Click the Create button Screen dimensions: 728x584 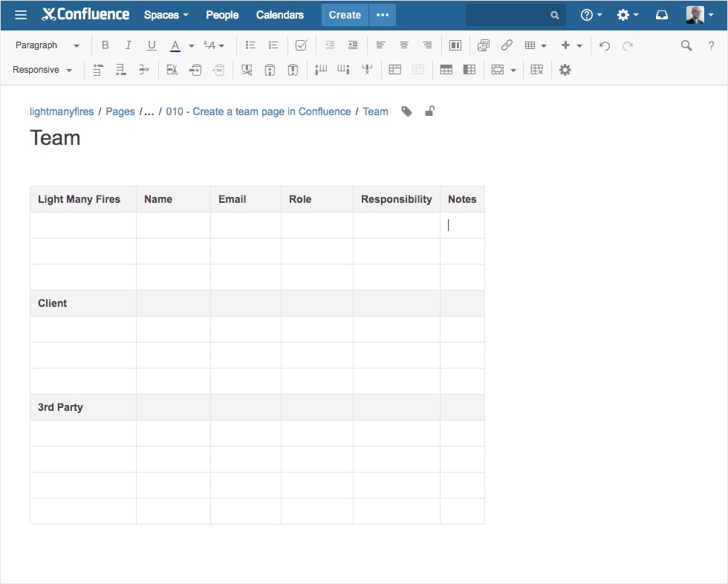click(x=345, y=15)
